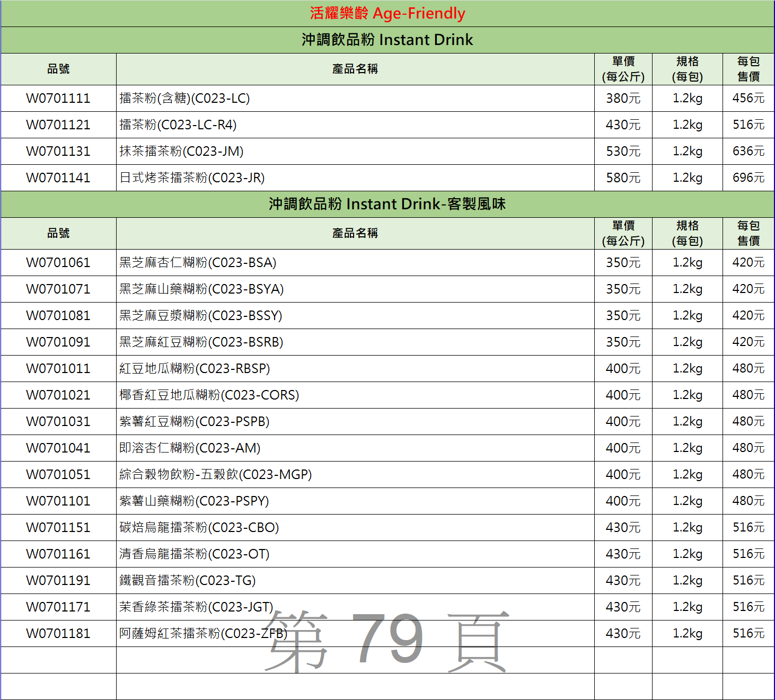The image size is (775, 700).
Task: Select product code W0701061
Action: 58,263
